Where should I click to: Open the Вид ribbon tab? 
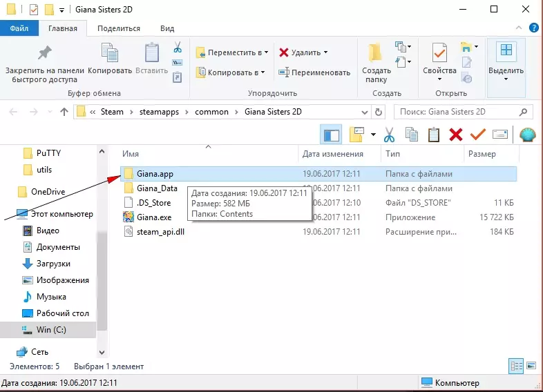167,28
